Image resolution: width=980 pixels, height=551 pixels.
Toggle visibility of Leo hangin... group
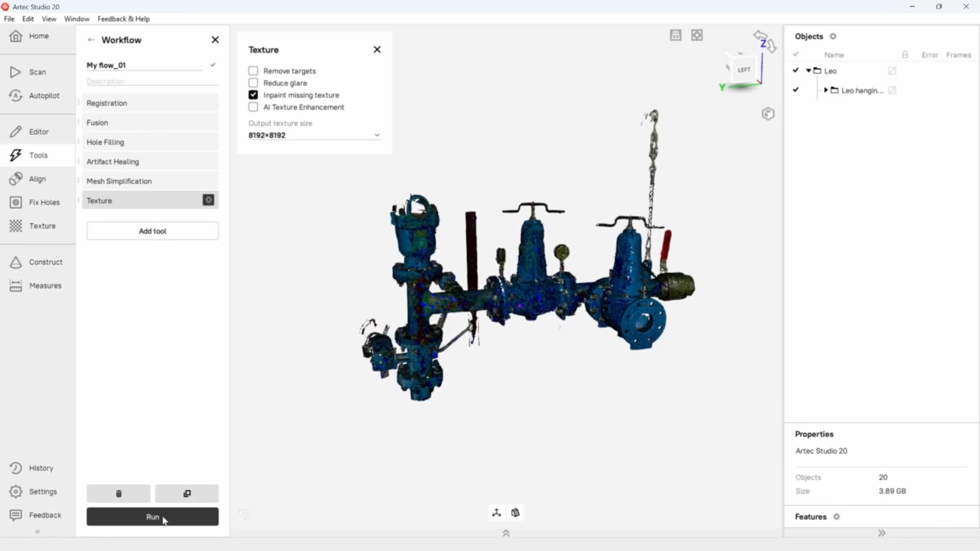point(796,90)
